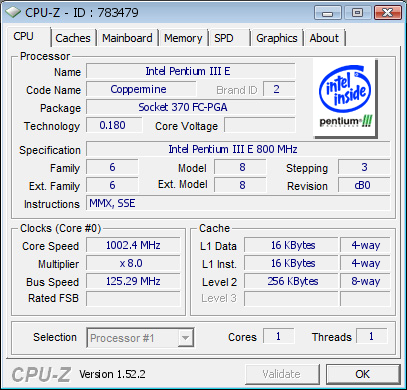This screenshot has height=390, width=407.
Task: Expand the Processor #1 selection dropdown
Action: pos(140,338)
